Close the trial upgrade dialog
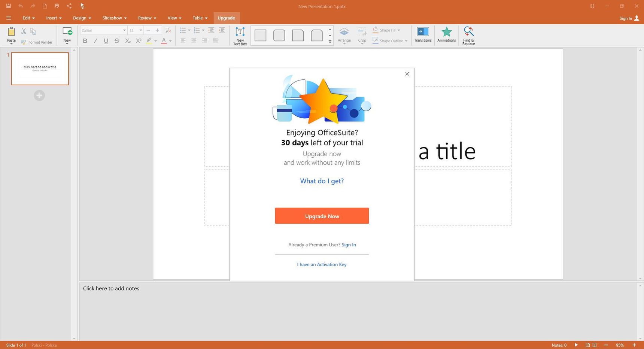This screenshot has width=644, height=349. (407, 74)
